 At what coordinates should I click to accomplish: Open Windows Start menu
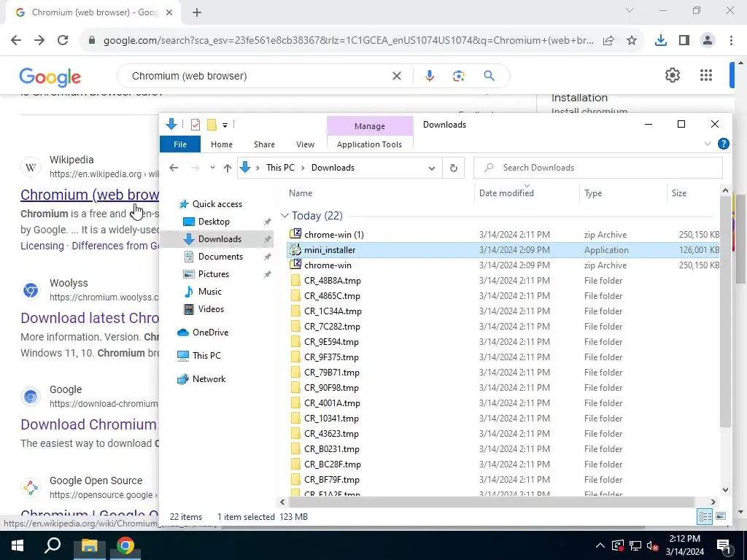(x=18, y=545)
